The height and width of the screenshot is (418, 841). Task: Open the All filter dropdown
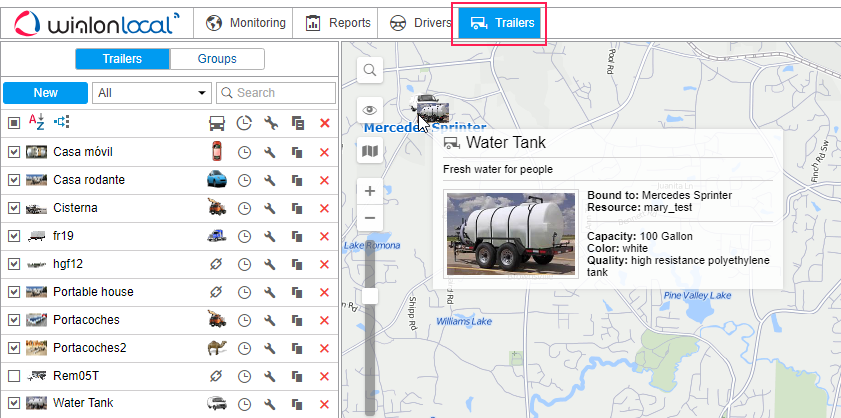click(x=152, y=93)
